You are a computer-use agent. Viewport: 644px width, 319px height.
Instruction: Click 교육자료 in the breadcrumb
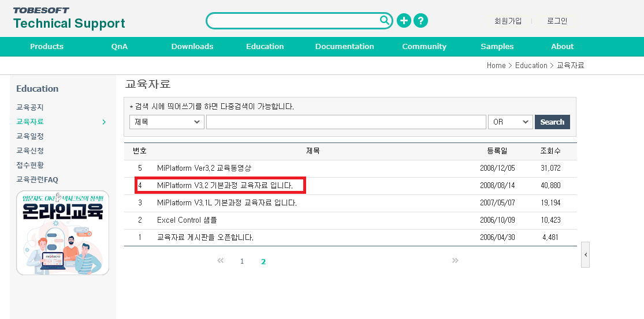coord(571,66)
